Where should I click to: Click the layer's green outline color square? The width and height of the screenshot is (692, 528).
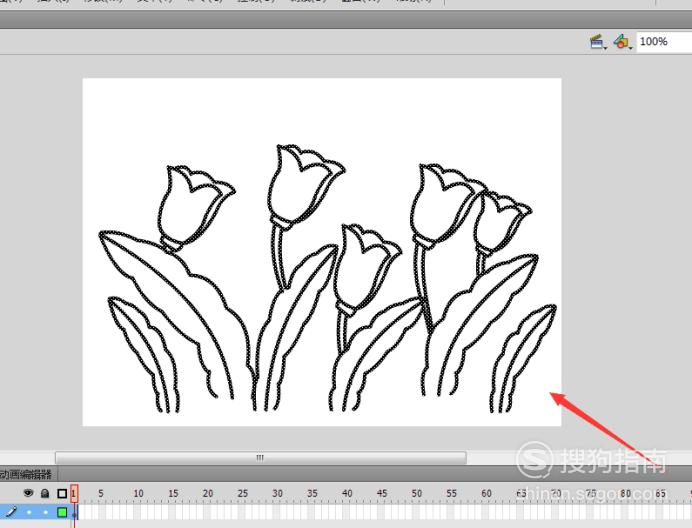(62, 512)
